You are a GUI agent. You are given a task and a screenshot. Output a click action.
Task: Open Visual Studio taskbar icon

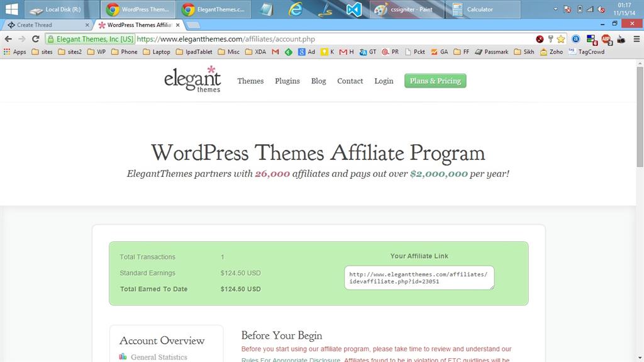tap(353, 9)
